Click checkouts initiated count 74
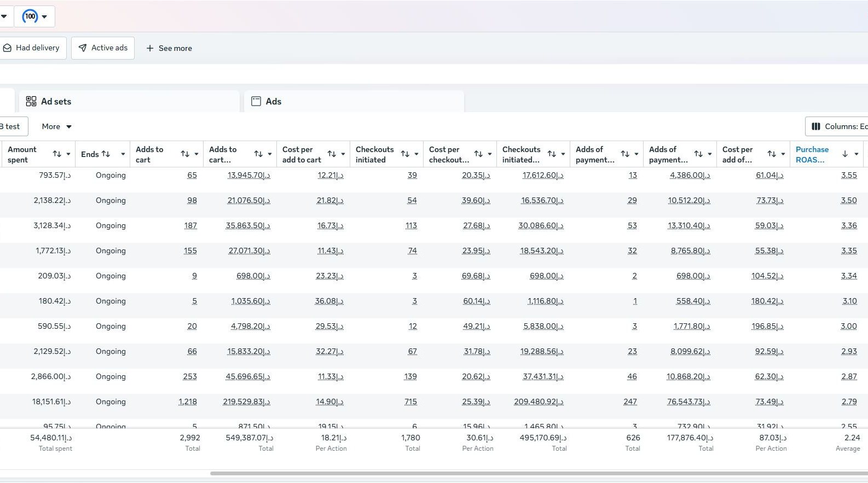The width and height of the screenshot is (868, 483). (x=412, y=251)
